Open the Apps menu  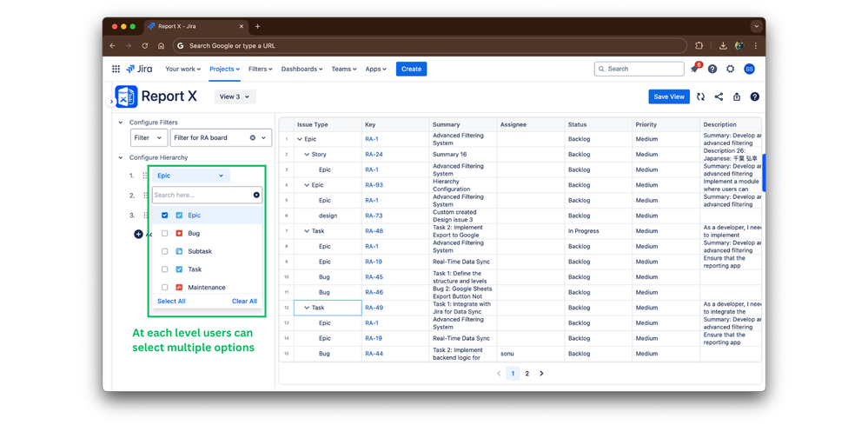click(x=376, y=70)
